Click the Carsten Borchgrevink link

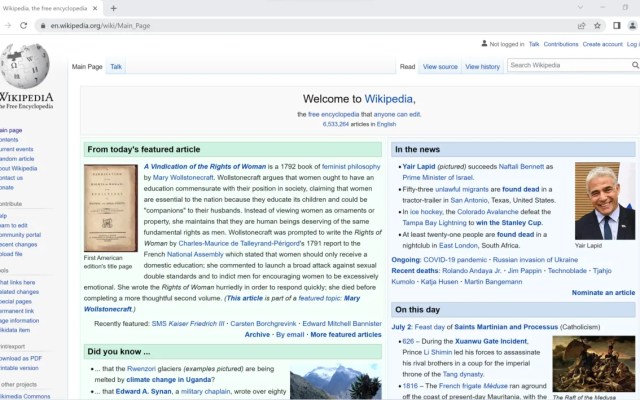pos(263,324)
